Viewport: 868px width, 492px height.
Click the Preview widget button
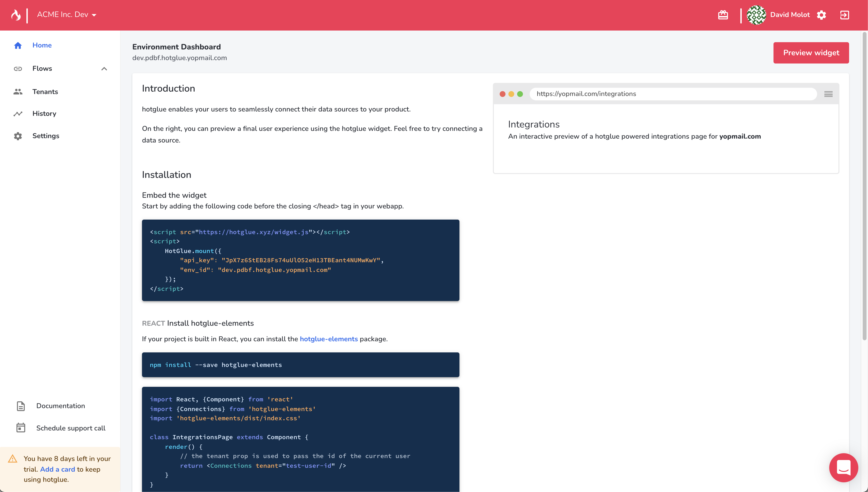click(811, 53)
